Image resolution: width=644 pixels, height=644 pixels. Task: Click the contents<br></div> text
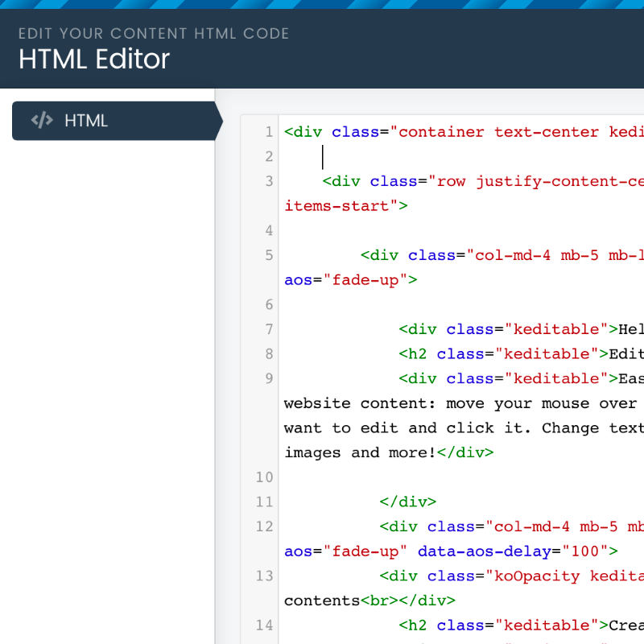click(x=369, y=601)
